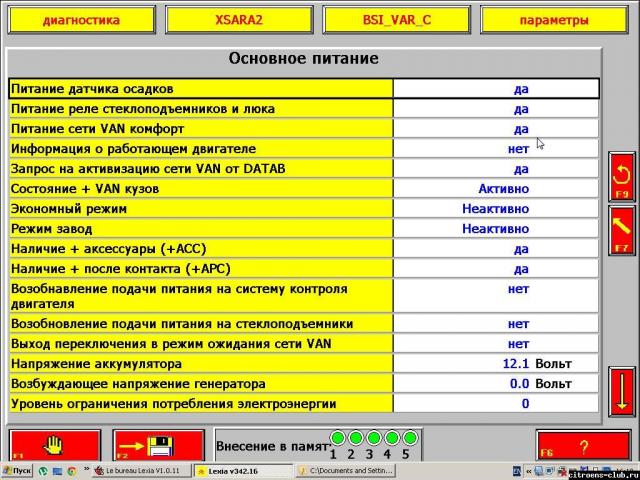
Task: Open the Пуск start menu
Action: pos(17,470)
